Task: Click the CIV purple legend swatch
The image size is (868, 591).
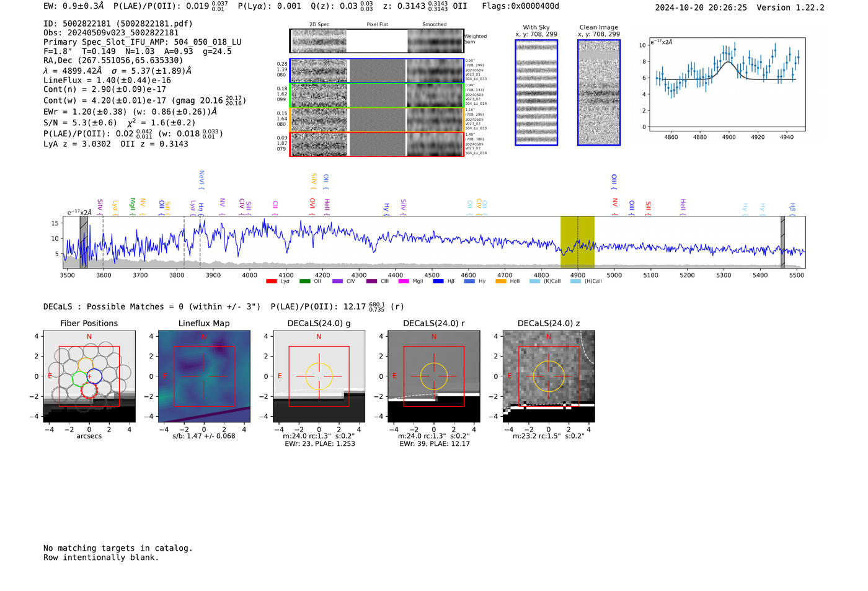Action: [337, 282]
